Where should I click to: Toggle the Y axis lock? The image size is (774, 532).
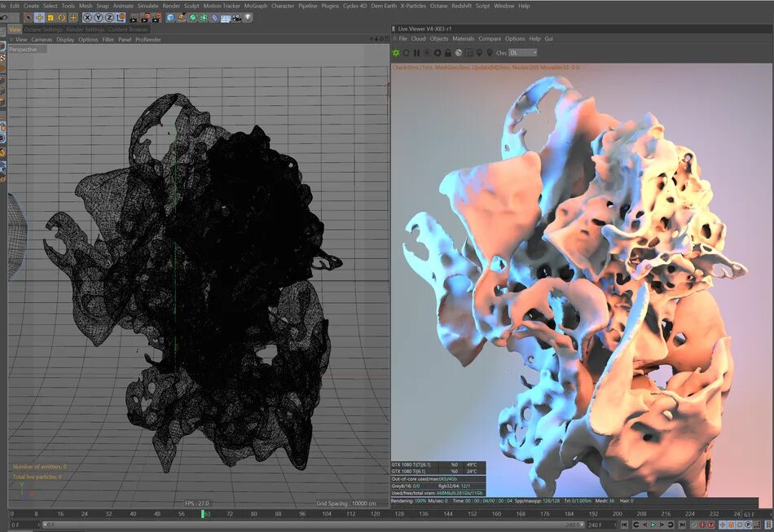coord(99,17)
